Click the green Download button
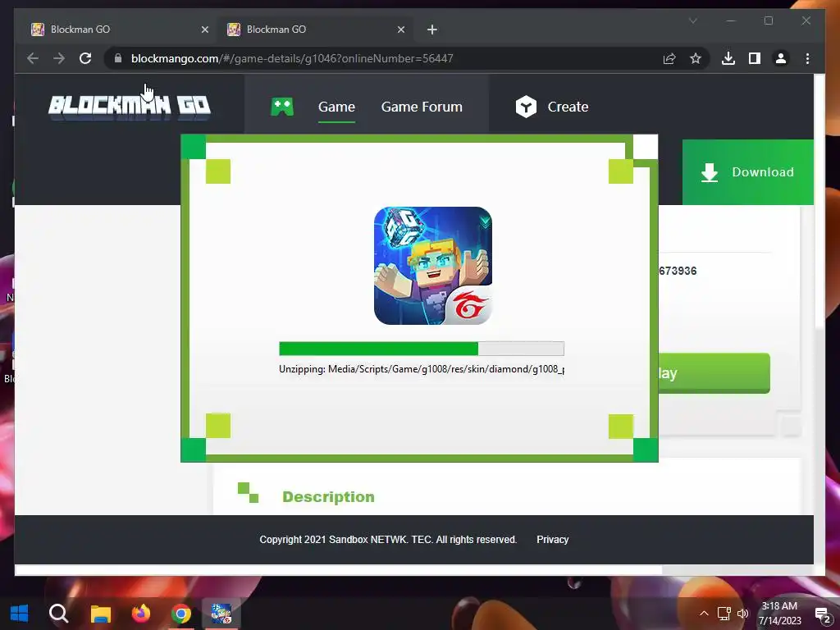 [748, 172]
